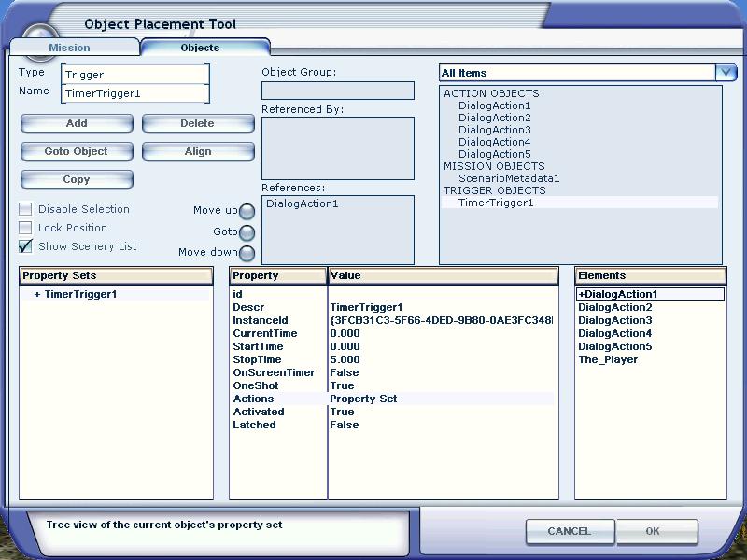Viewport: 747px width, 560px height.
Task: Select ACTION OBJECTS category header
Action: [491, 93]
